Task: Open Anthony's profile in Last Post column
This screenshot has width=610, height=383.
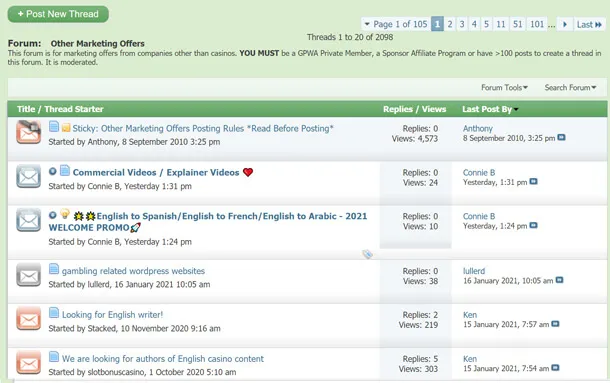Action: click(478, 128)
